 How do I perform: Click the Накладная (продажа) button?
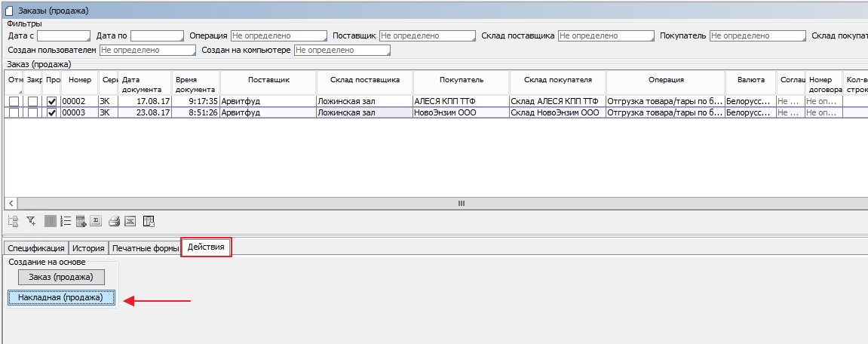(x=61, y=298)
